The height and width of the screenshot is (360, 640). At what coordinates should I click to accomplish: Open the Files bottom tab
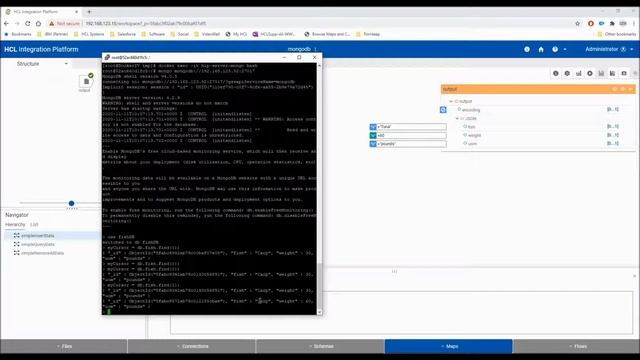(x=64, y=346)
